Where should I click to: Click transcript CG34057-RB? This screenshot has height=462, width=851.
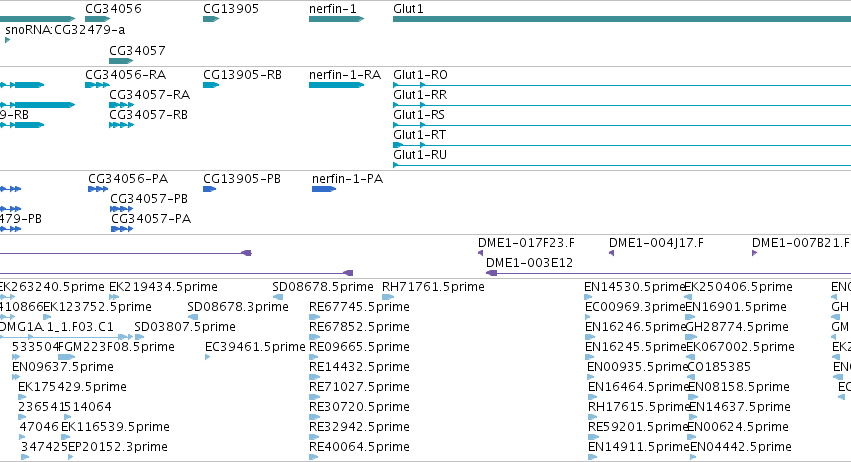148,115
